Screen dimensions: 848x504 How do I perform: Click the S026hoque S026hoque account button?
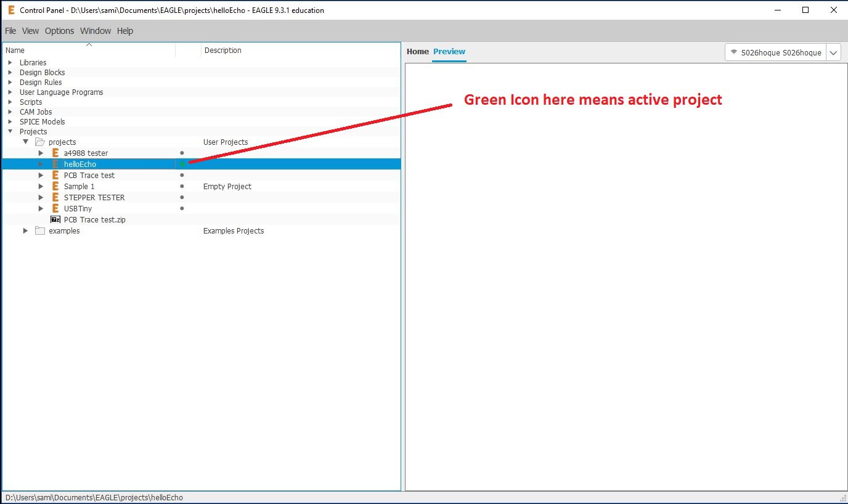776,52
